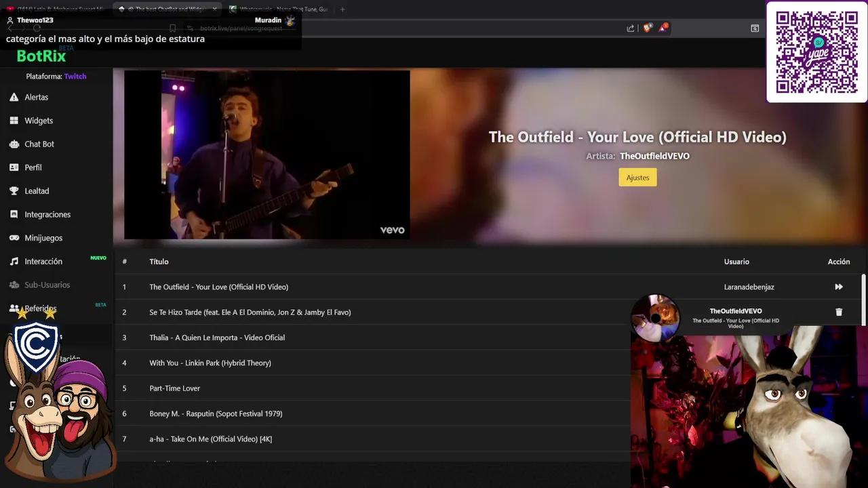This screenshot has width=868, height=488.
Task: Close the best ChatBot and Widgets tab
Action: click(214, 9)
